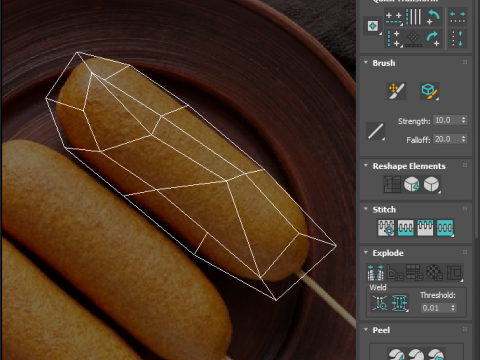Rotate selection clockwise 90 degrees
480x360 pixels.
coord(433,39)
